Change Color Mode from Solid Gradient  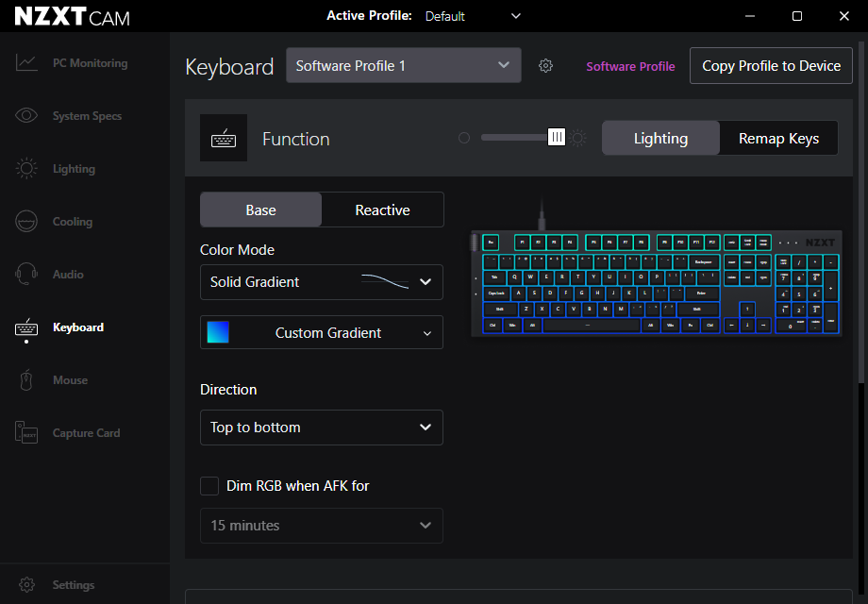(x=321, y=282)
